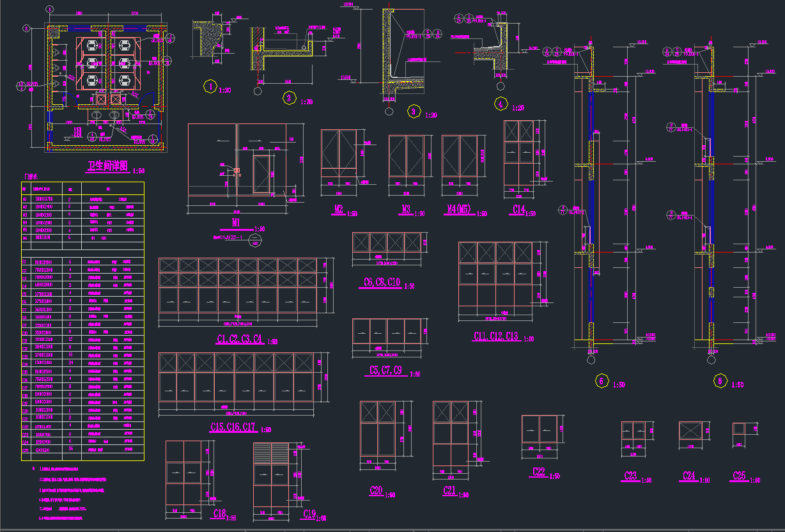Select the yellow circled detail number 3

pyautogui.click(x=414, y=111)
